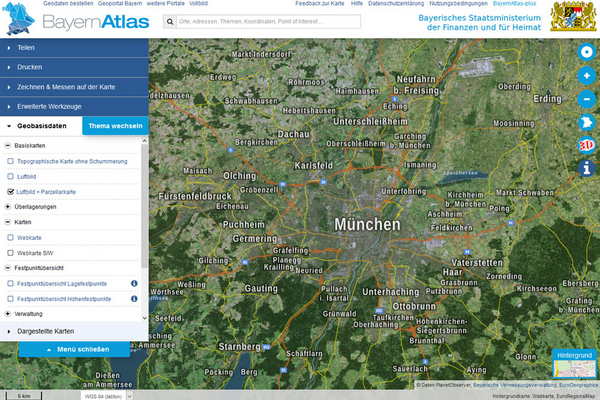This screenshot has height=400, width=600.
Task: Click the scroll-down arrow of layer list
Action: (144, 318)
